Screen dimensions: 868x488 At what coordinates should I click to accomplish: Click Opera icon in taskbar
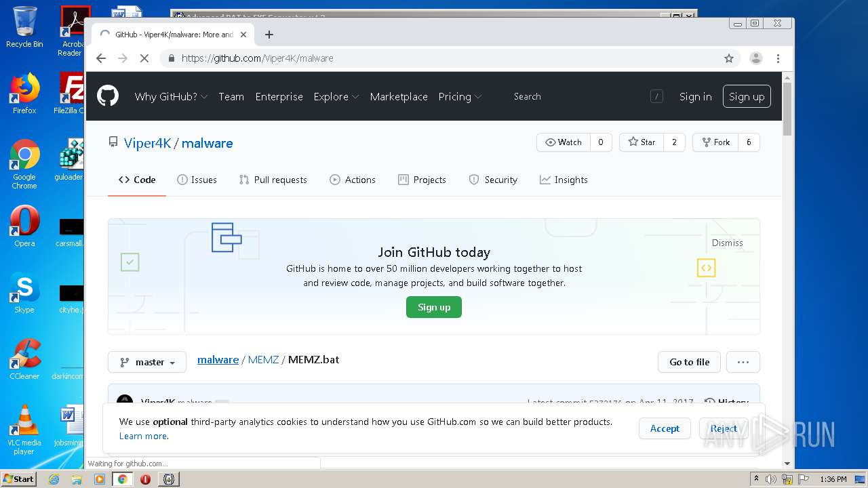pos(145,479)
